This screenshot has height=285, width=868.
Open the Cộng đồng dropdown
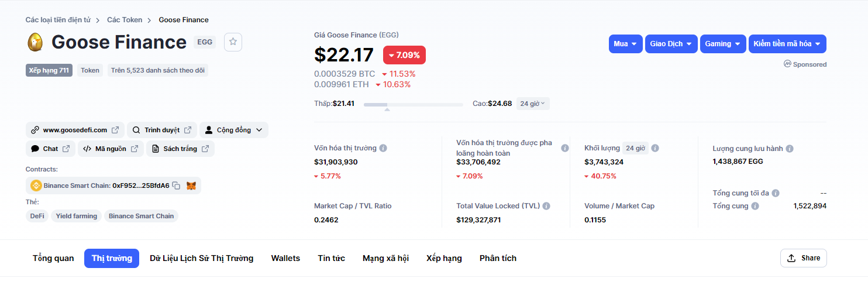pos(234,130)
